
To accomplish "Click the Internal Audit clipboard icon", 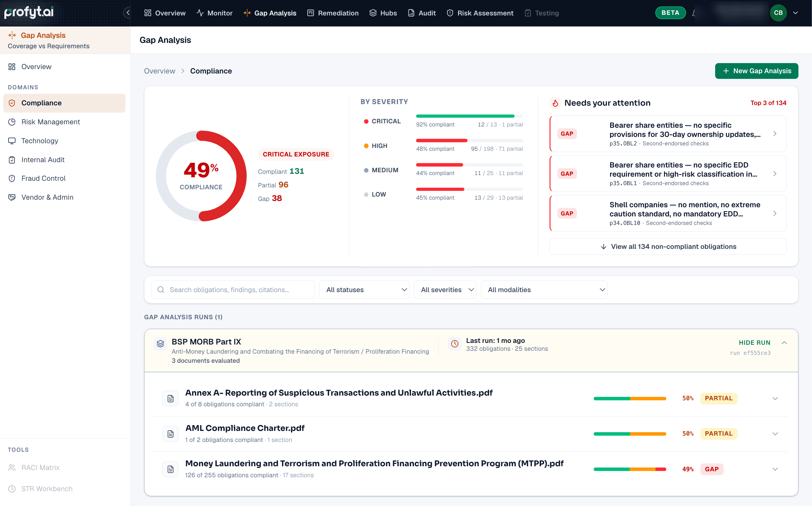I will pyautogui.click(x=12, y=160).
